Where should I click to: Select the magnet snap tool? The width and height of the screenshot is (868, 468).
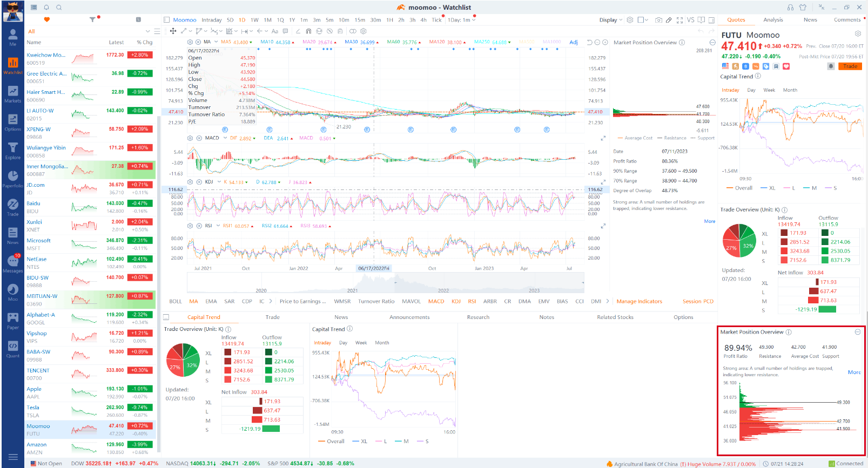coord(308,31)
